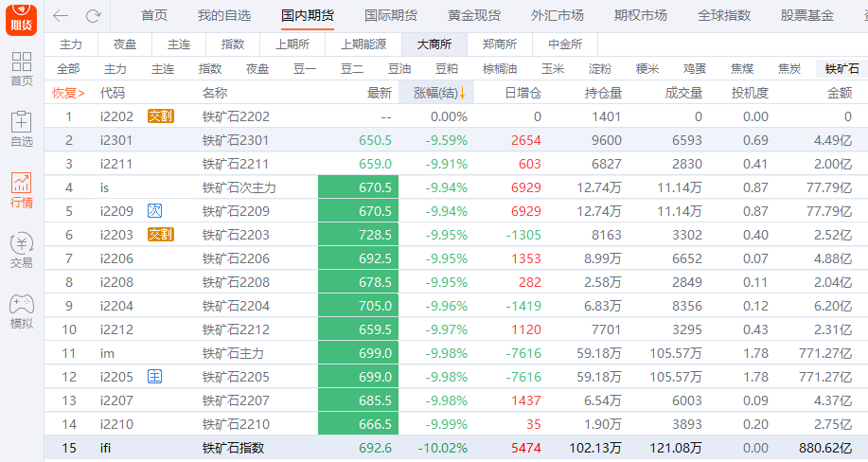Click the 交割 badge on i2202 row
The width and height of the screenshot is (868, 462).
160,116
